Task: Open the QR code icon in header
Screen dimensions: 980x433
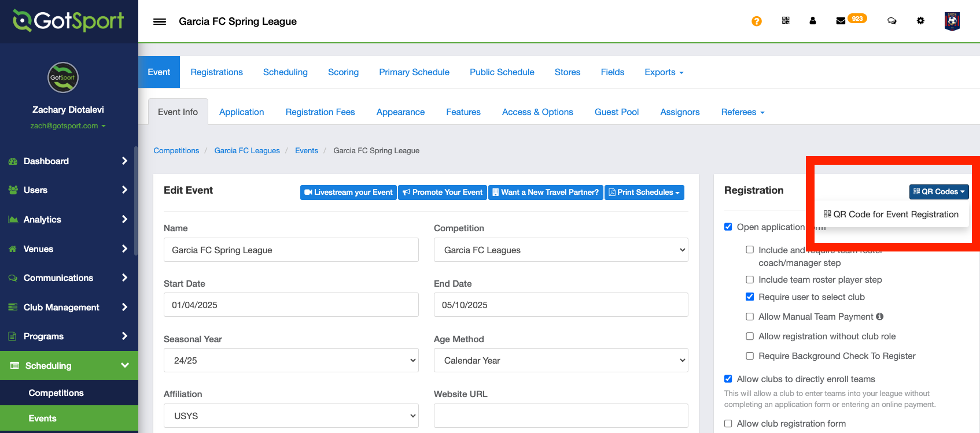Action: (786, 21)
